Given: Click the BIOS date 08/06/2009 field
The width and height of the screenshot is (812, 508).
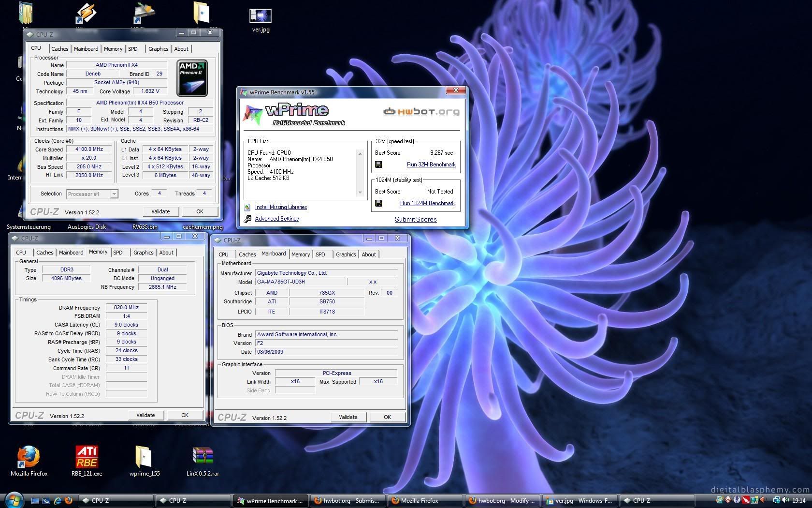Looking at the screenshot, I should tap(326, 352).
